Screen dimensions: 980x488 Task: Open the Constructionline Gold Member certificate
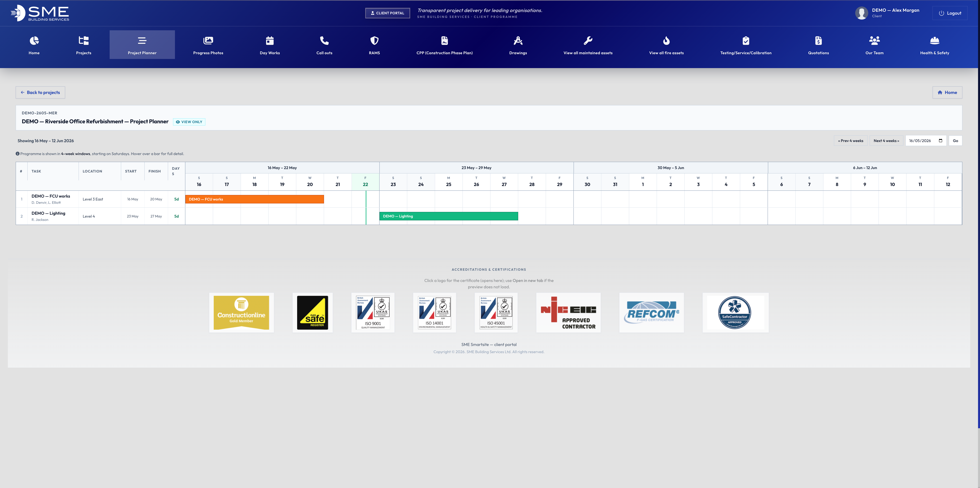[241, 313]
